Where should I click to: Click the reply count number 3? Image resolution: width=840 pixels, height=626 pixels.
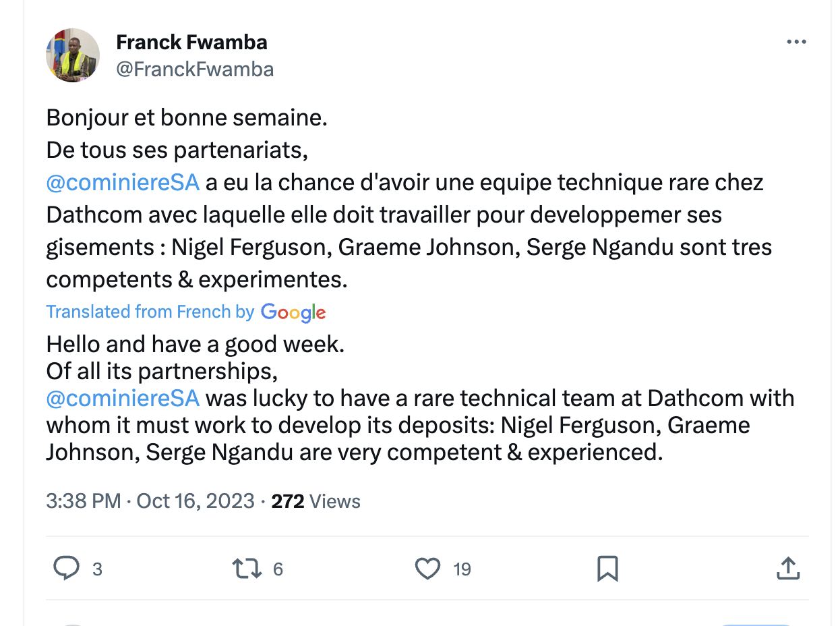click(x=97, y=569)
